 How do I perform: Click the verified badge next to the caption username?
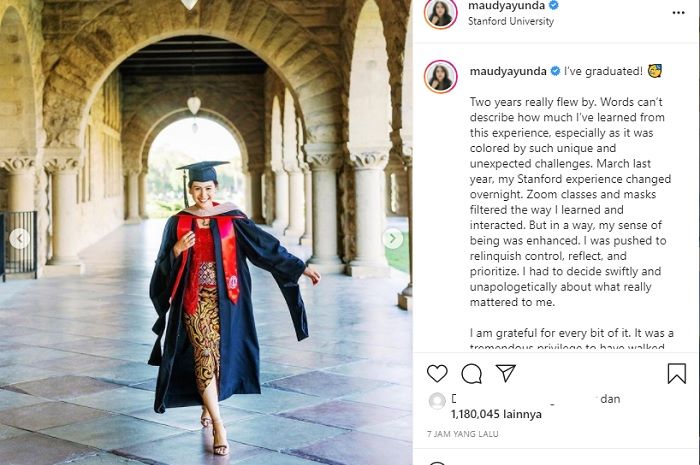click(553, 71)
